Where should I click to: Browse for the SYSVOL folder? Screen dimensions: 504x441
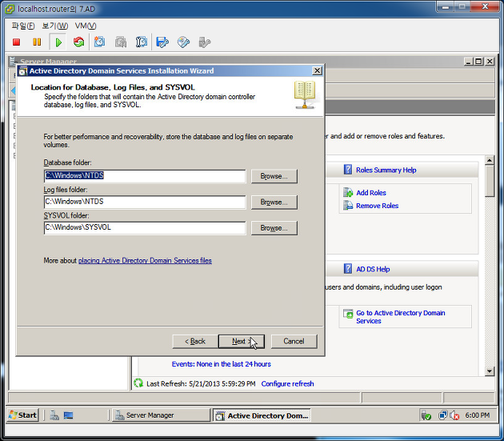274,228
